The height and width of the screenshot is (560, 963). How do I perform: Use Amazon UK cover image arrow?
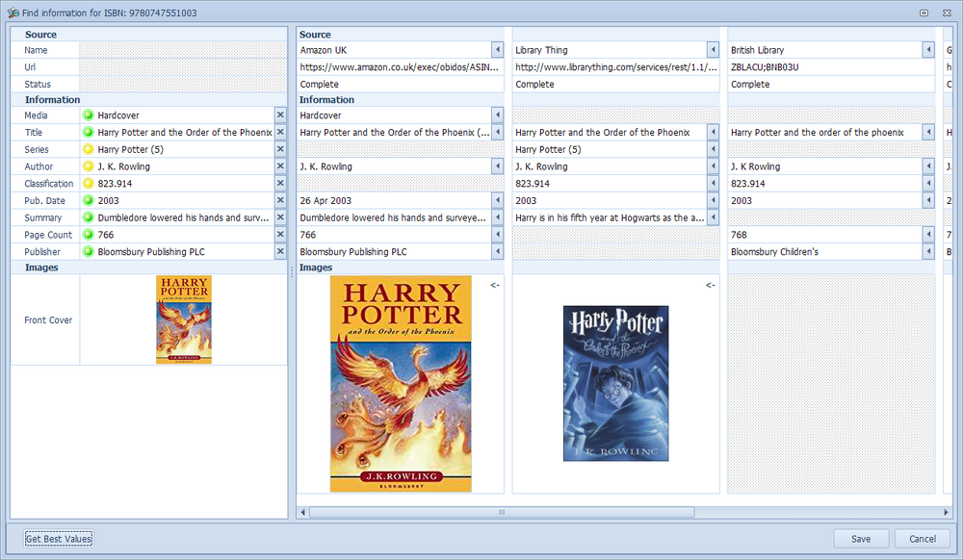pyautogui.click(x=494, y=285)
